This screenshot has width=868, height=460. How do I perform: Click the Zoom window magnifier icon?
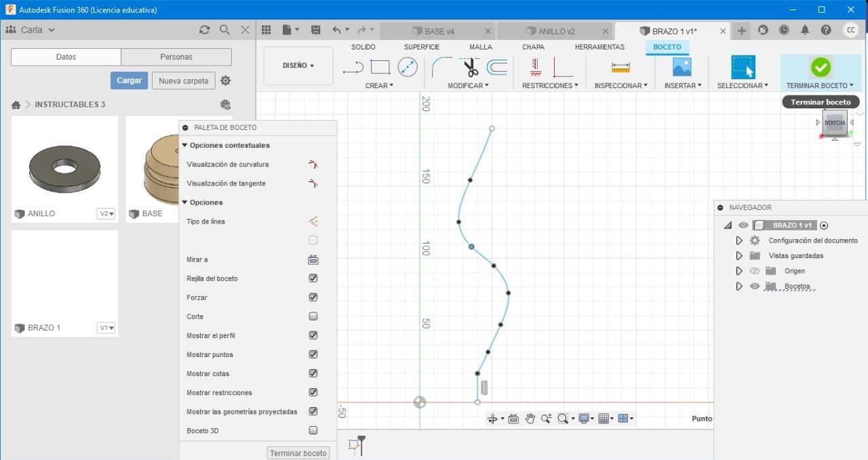[x=562, y=419]
